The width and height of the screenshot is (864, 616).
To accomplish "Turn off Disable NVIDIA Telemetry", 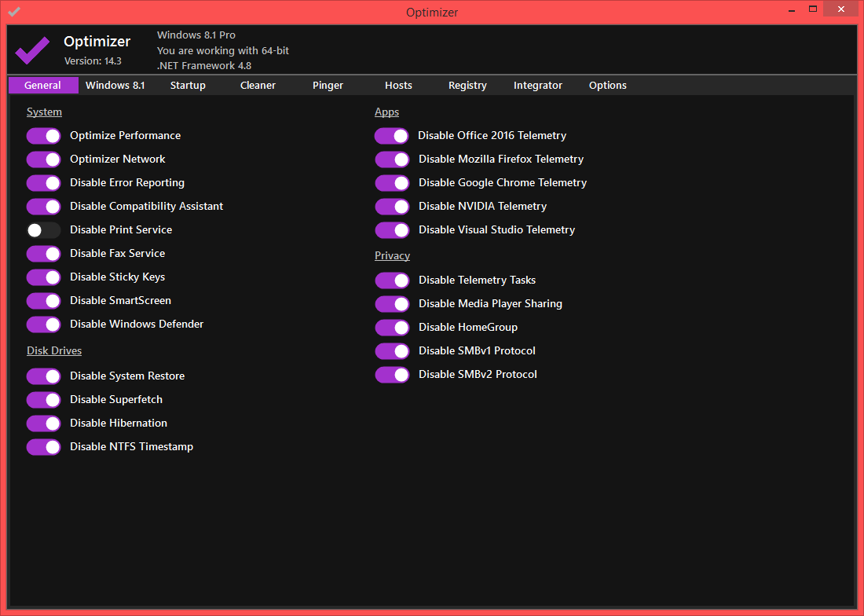I will click(x=392, y=207).
